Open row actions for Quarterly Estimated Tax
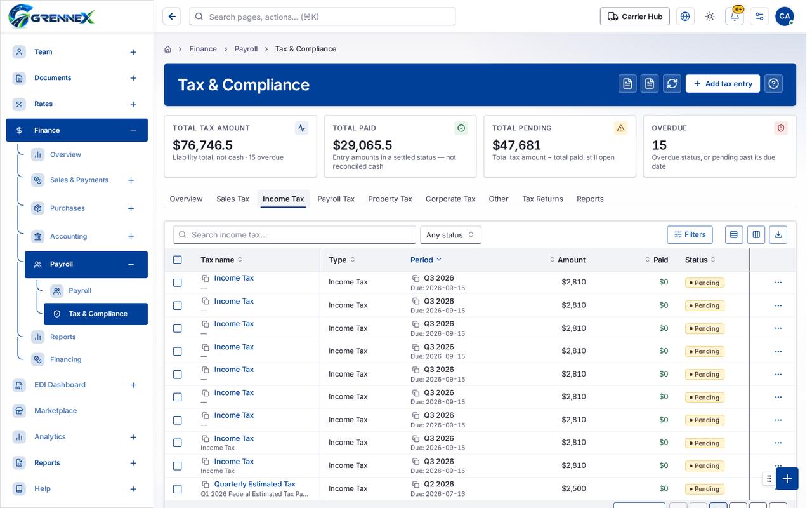The height and width of the screenshot is (508, 812). [x=778, y=488]
